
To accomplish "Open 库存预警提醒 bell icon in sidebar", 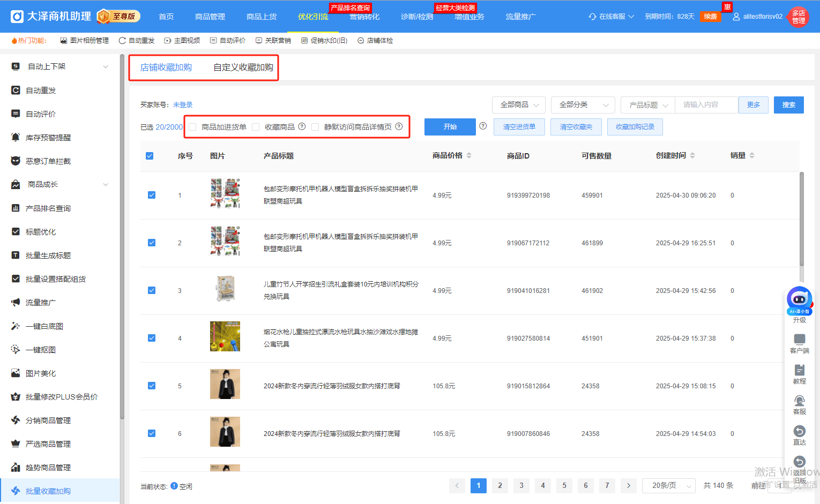I will (x=16, y=138).
